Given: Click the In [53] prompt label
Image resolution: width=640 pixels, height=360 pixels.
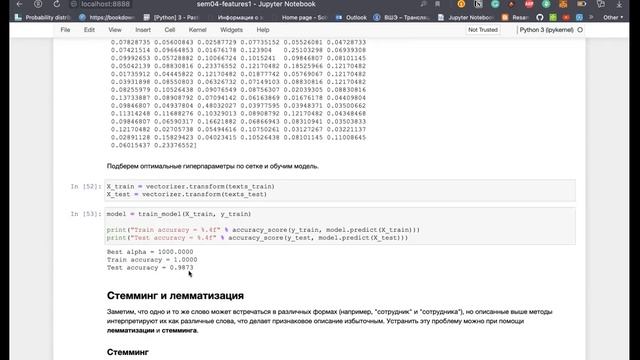Looking at the screenshot, I should (86, 214).
